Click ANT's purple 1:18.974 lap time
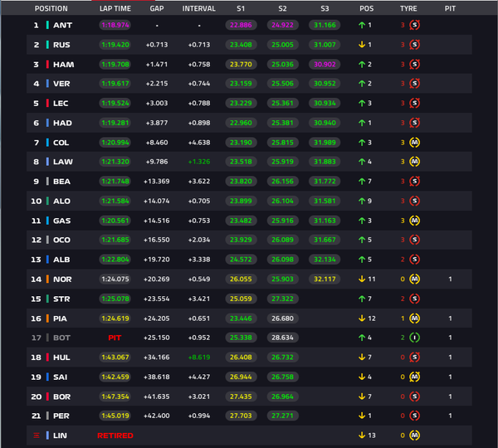This screenshot has width=498, height=448. pos(115,25)
